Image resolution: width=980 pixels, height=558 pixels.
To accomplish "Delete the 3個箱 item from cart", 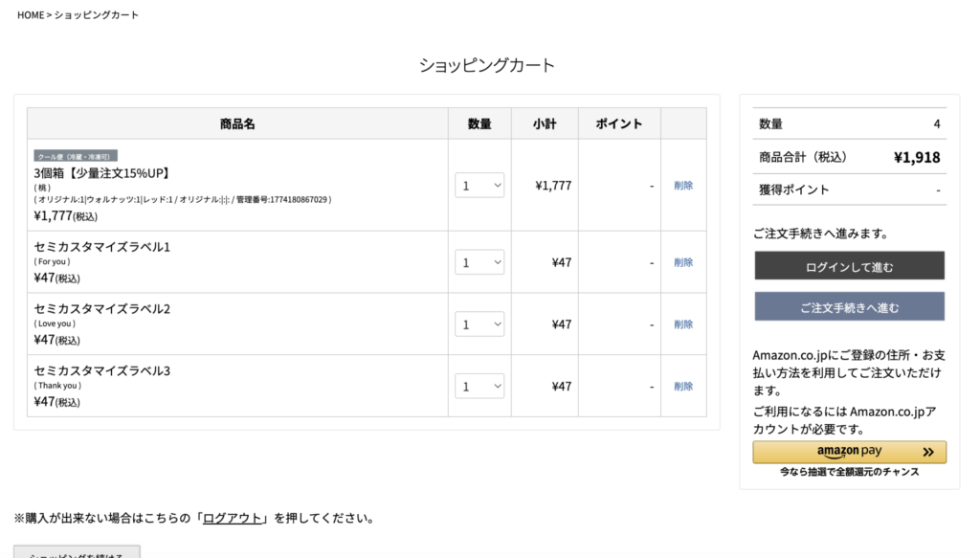I will tap(683, 186).
